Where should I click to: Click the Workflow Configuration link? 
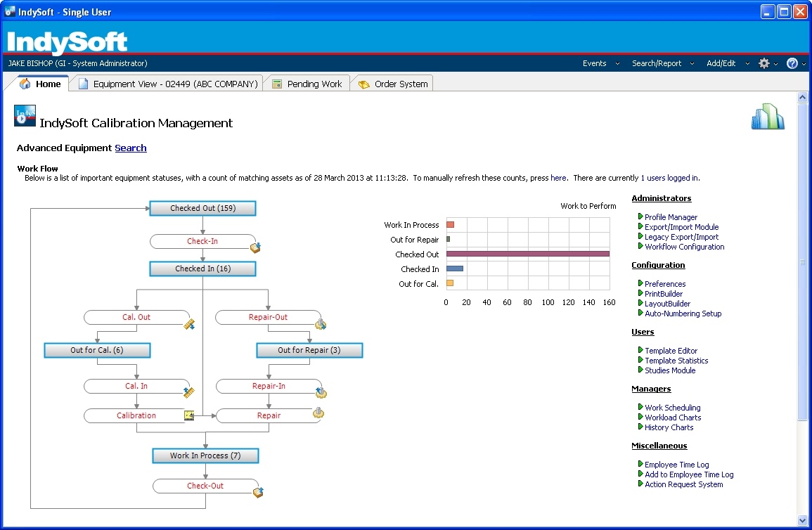685,247
